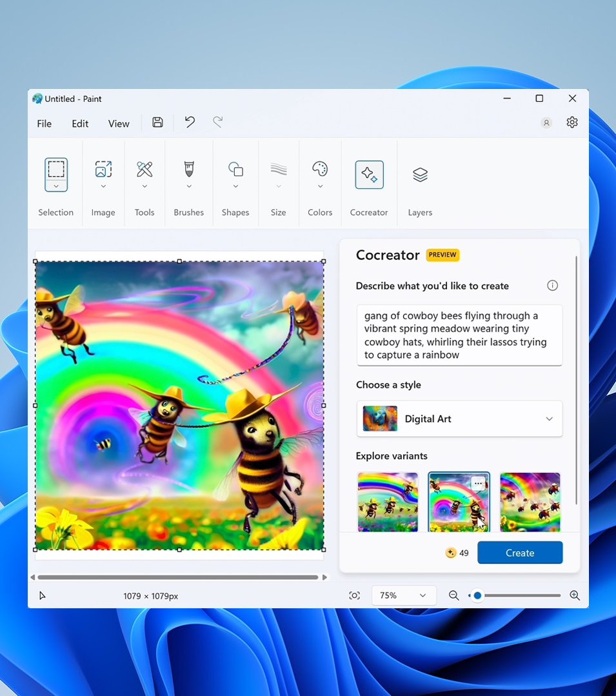This screenshot has width=616, height=696.
Task: Open the Size line thickness icon
Action: [279, 169]
